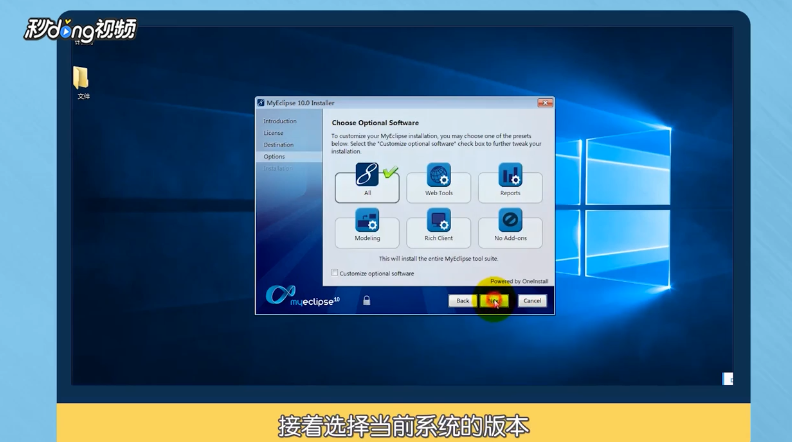
Task: Click the Next button
Action: coord(494,301)
